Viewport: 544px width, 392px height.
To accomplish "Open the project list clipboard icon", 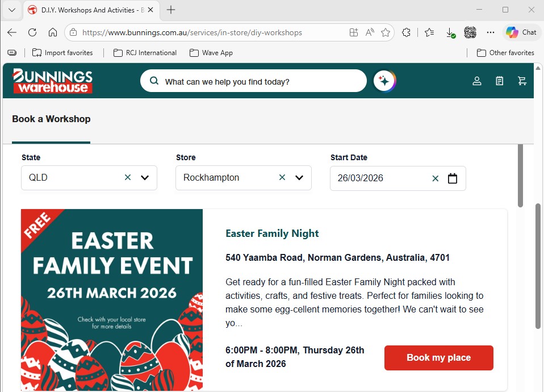I will [499, 81].
